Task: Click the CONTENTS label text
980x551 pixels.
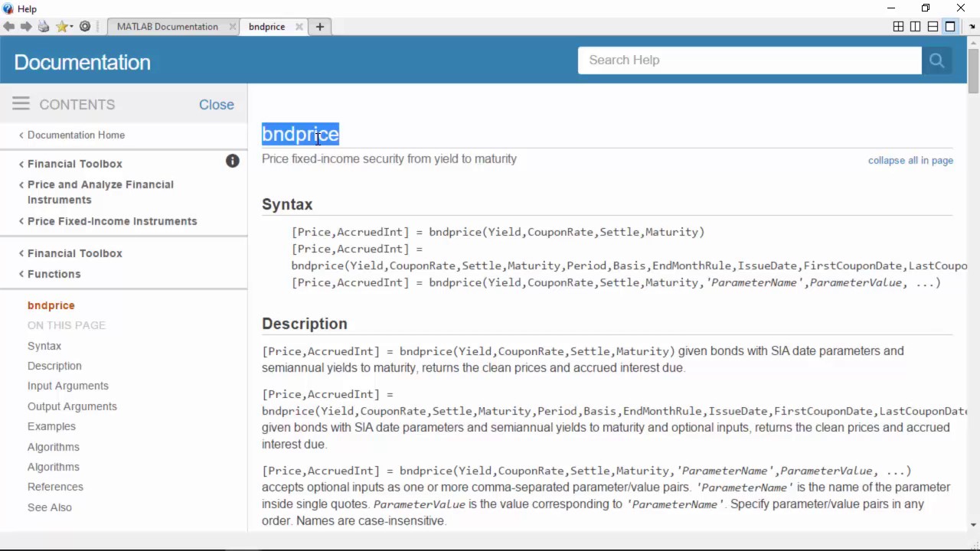Action: (77, 105)
